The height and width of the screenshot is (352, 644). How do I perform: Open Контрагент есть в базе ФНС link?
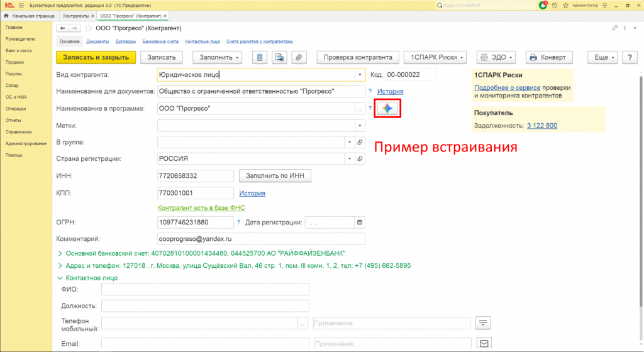201,207
